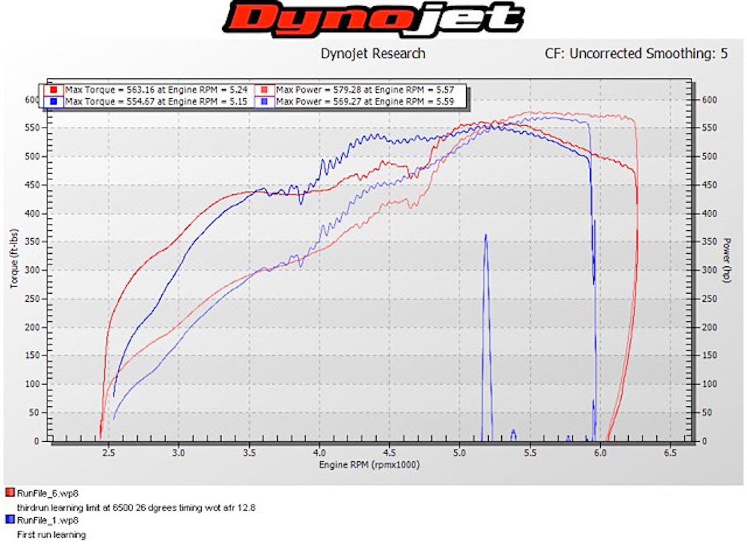
Task: Click the 'Power (hp)' right axis label
Action: [726, 260]
